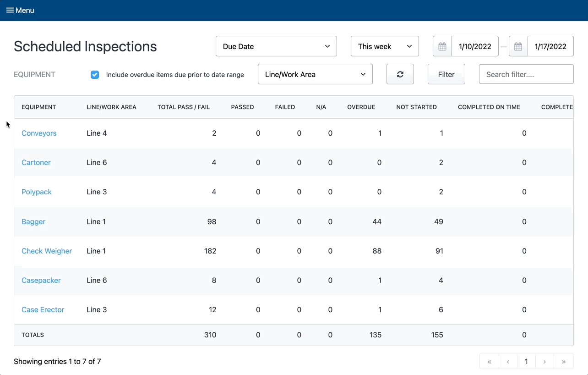Sort by the Overdue column header
588x375 pixels.
(x=361, y=107)
